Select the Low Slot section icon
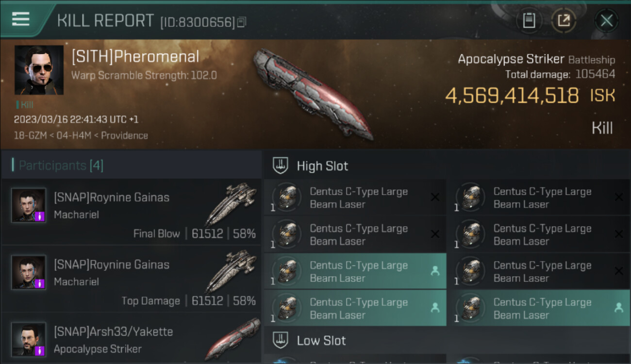631x364 pixels. [x=281, y=340]
